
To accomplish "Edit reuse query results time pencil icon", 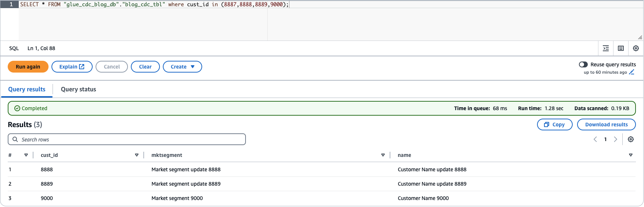I will [x=632, y=72].
